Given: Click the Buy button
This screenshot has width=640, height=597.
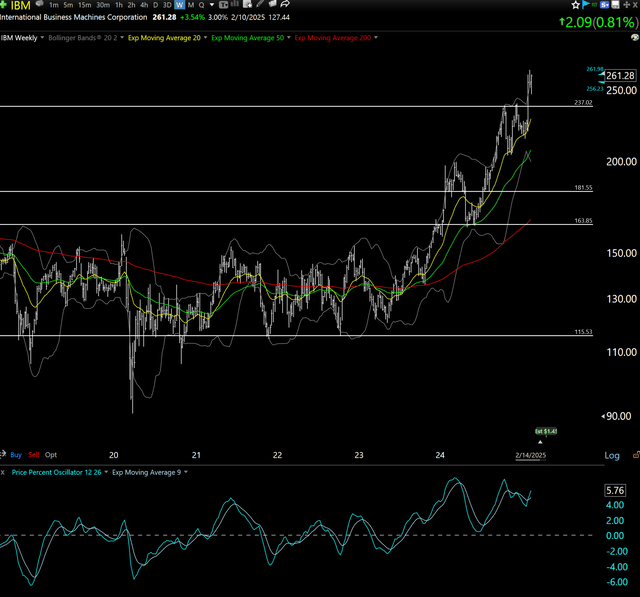Looking at the screenshot, I should click(16, 455).
